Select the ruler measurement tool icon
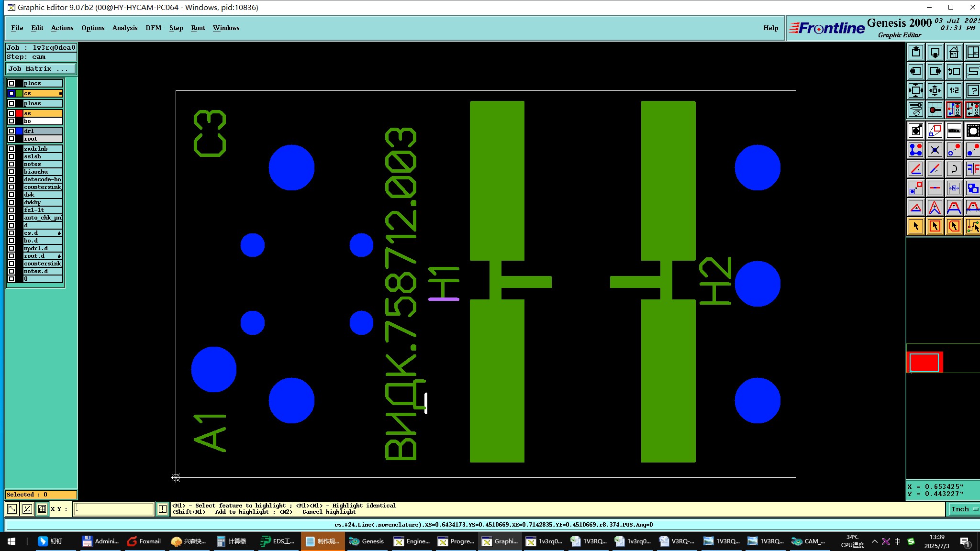Image resolution: width=980 pixels, height=551 pixels. tap(954, 131)
